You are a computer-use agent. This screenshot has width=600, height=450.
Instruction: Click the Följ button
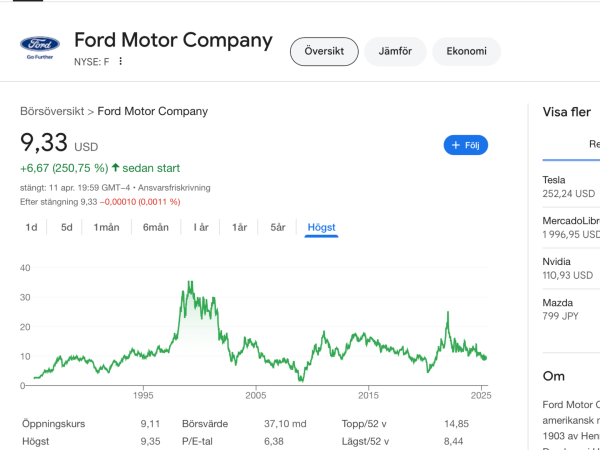[x=465, y=145]
